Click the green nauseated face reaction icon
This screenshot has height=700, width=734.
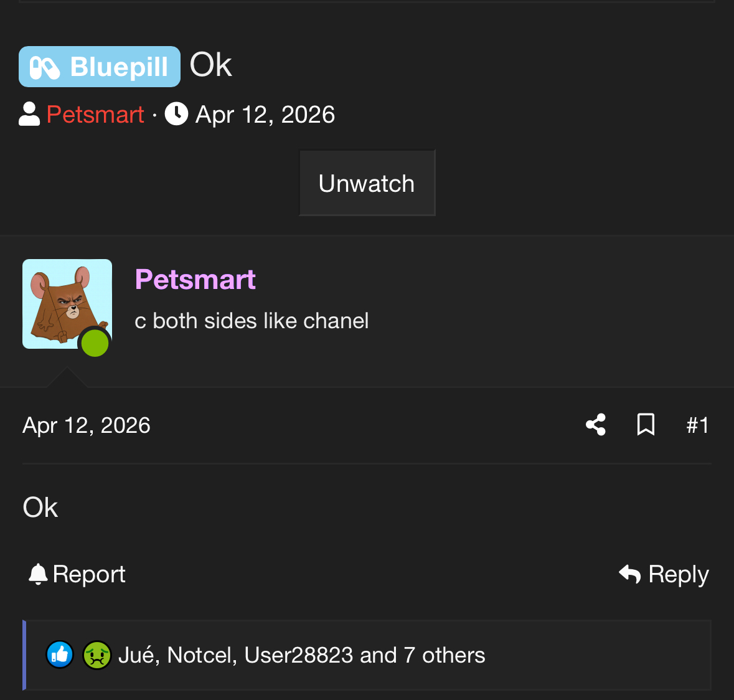[x=96, y=655]
